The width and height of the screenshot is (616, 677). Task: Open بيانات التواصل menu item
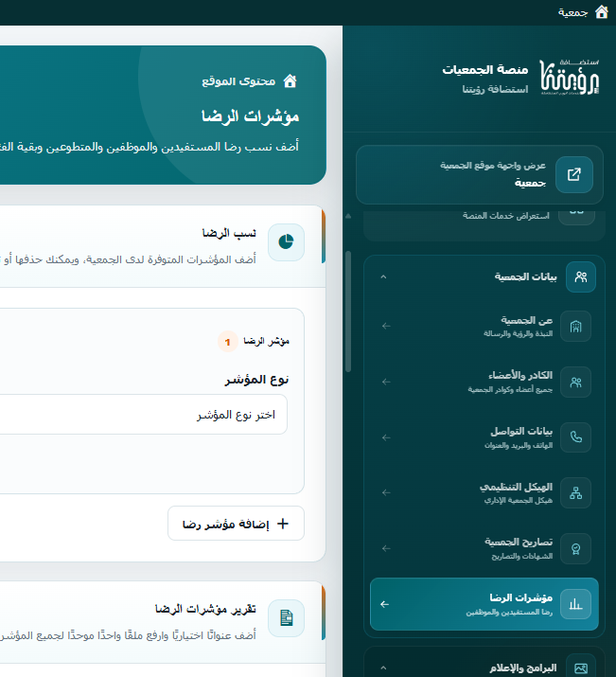point(484,437)
